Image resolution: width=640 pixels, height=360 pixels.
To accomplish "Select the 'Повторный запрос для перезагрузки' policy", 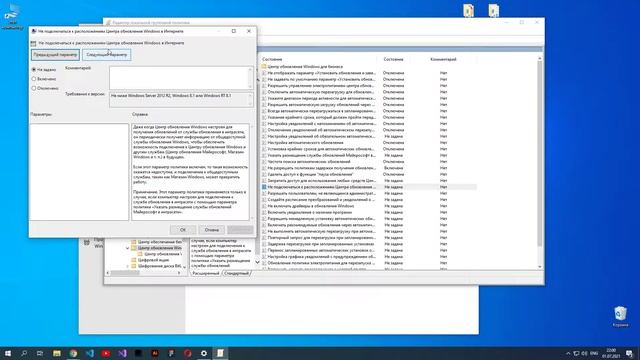I will tap(321, 238).
